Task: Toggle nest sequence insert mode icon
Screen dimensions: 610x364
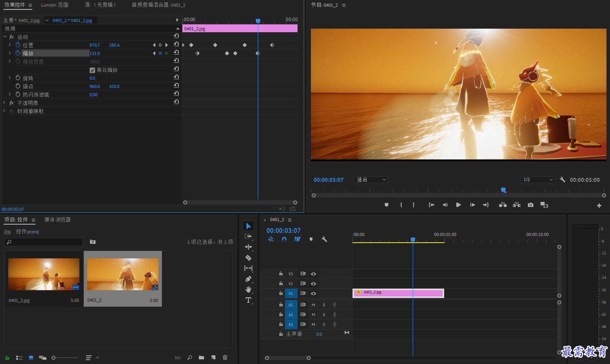Action: (271, 239)
